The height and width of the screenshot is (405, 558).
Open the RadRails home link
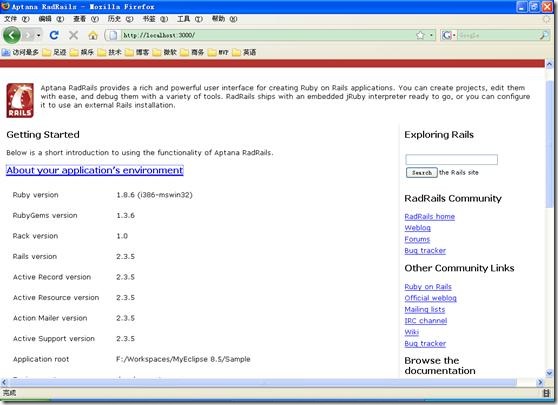point(430,216)
